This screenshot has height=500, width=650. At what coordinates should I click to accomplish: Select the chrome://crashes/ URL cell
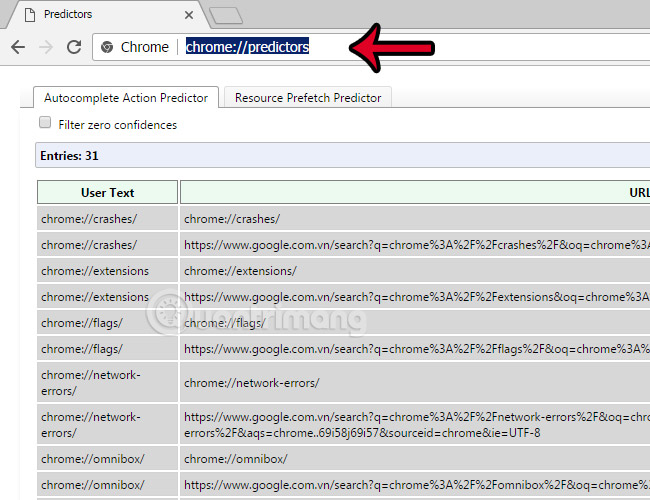[x=415, y=218]
